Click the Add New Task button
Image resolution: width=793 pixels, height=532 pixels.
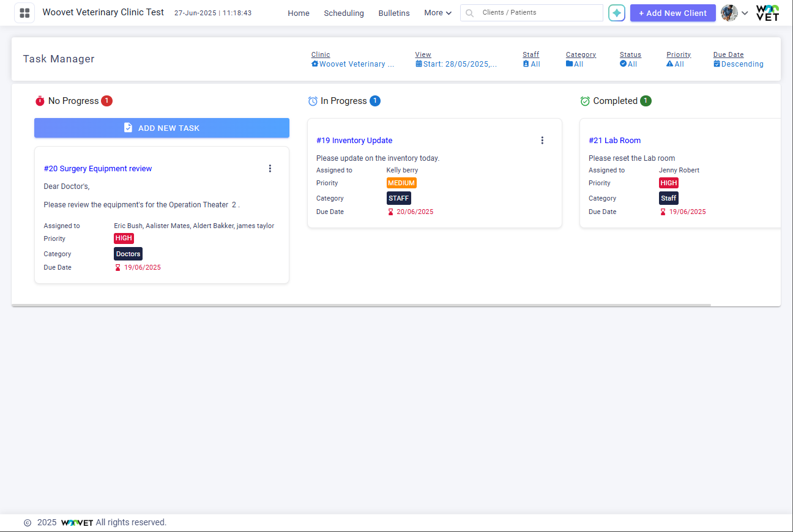(162, 128)
